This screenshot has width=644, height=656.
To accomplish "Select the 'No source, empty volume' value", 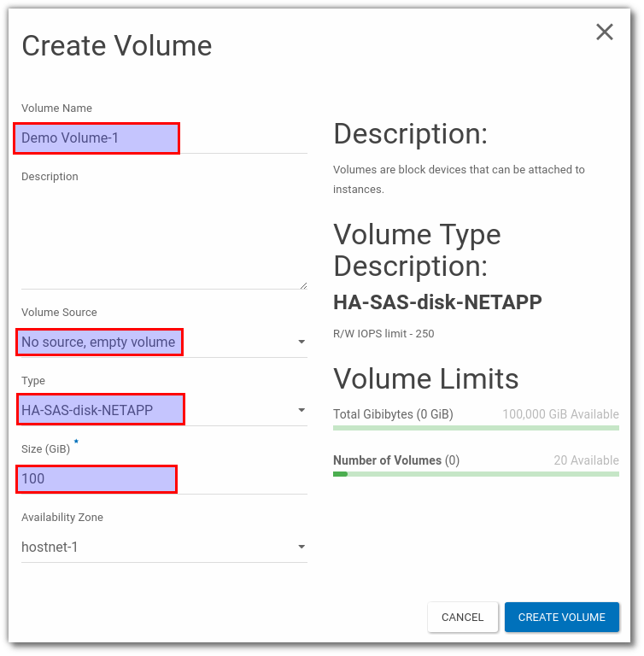I will tap(99, 343).
